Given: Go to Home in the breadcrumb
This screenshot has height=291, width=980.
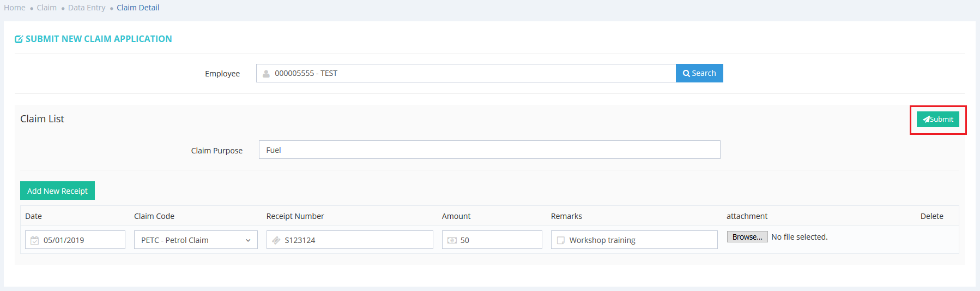Looking at the screenshot, I should point(15,8).
